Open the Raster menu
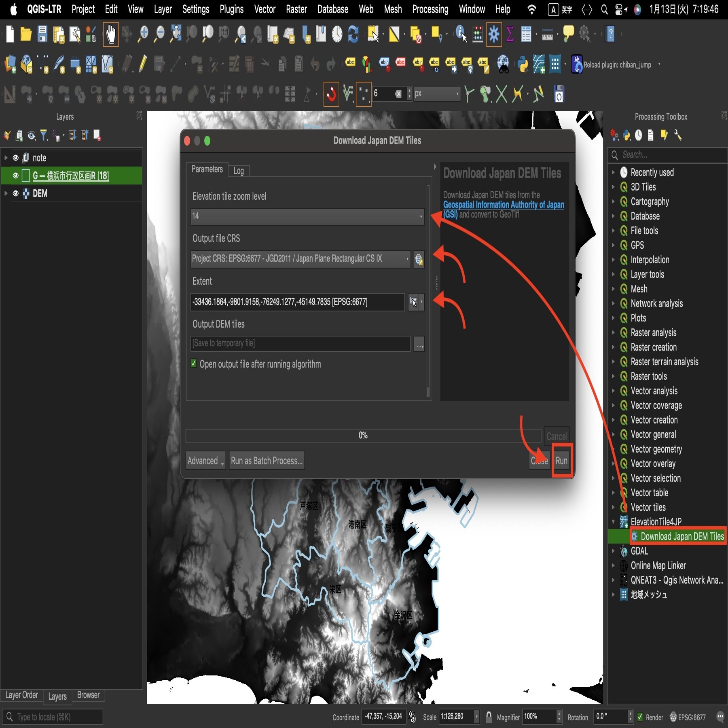This screenshot has width=728, height=728. click(296, 9)
